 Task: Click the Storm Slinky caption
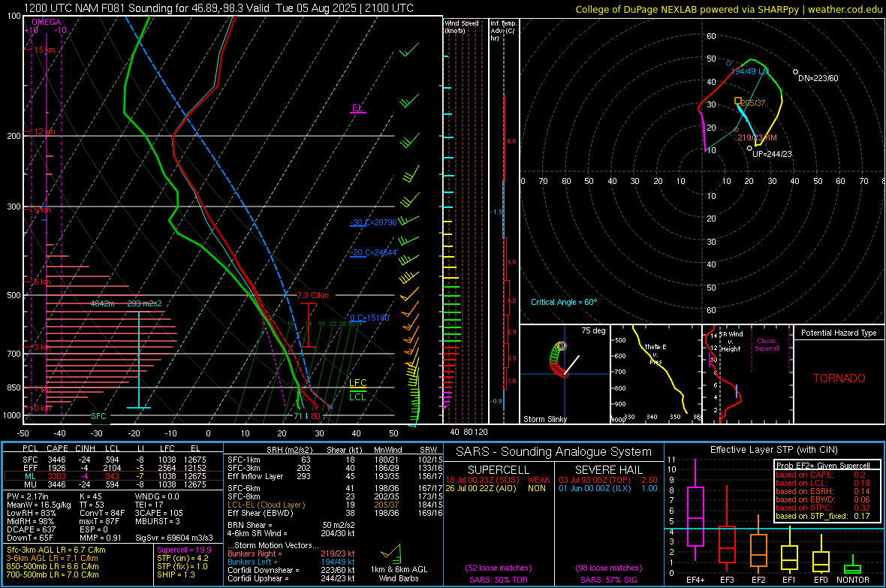(x=545, y=419)
